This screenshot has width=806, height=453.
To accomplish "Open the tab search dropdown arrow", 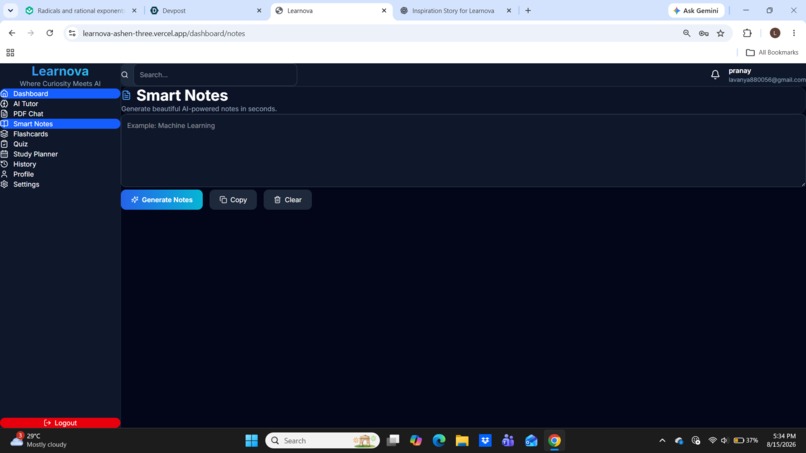I will [10, 10].
